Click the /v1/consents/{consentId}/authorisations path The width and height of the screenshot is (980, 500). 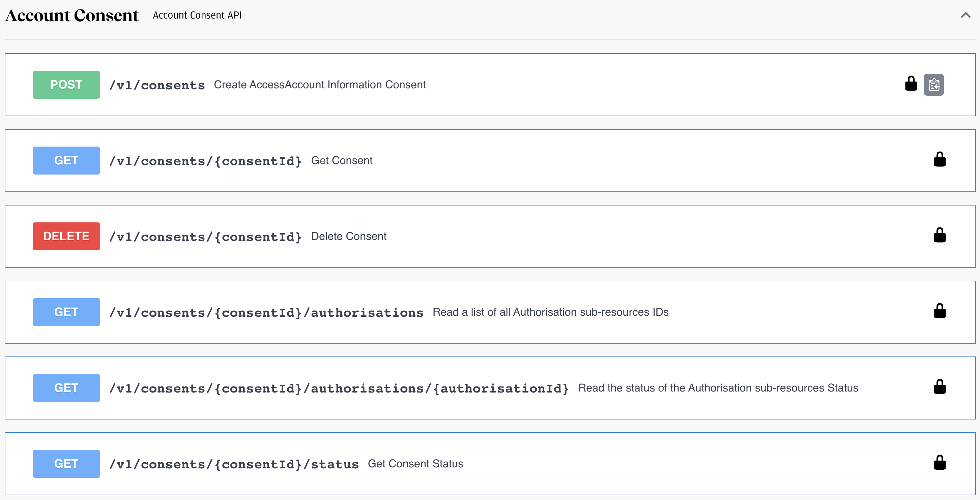[x=266, y=313]
